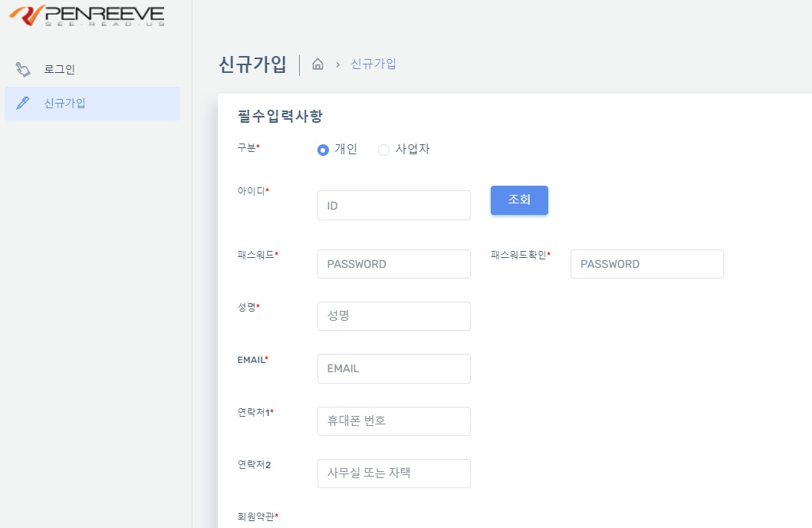Click the ID input field

tap(393, 205)
